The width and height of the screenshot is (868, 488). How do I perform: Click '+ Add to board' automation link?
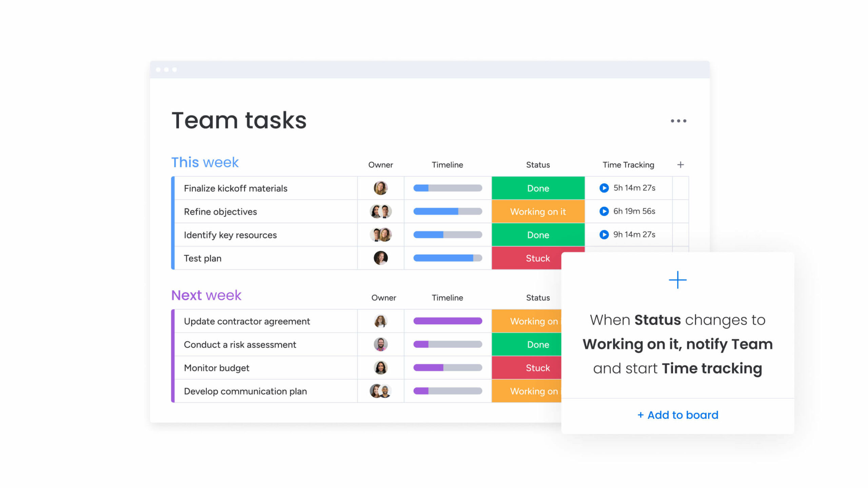[677, 415]
